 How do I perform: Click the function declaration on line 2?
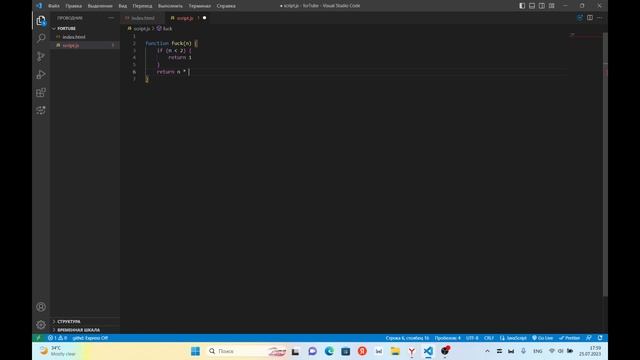[171, 43]
